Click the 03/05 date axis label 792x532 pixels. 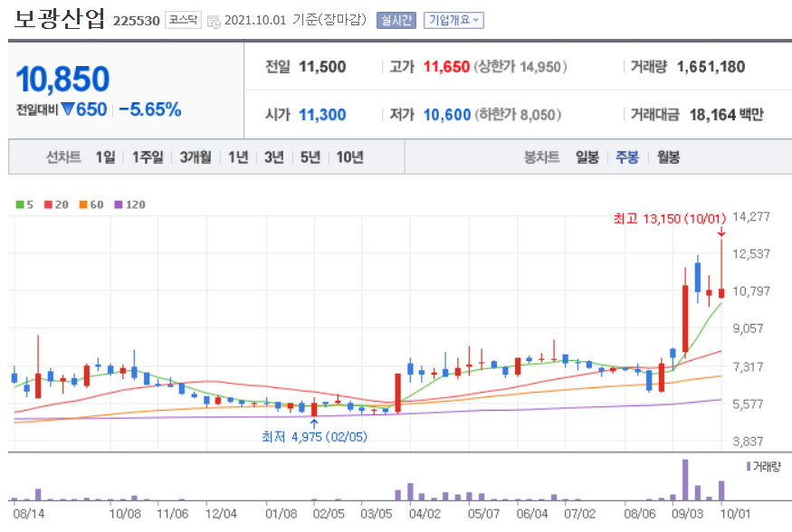[377, 514]
